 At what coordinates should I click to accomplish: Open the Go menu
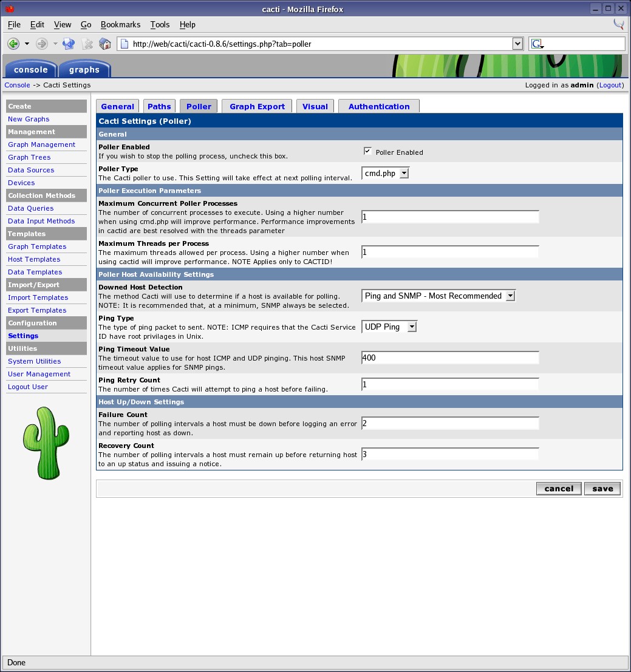86,24
